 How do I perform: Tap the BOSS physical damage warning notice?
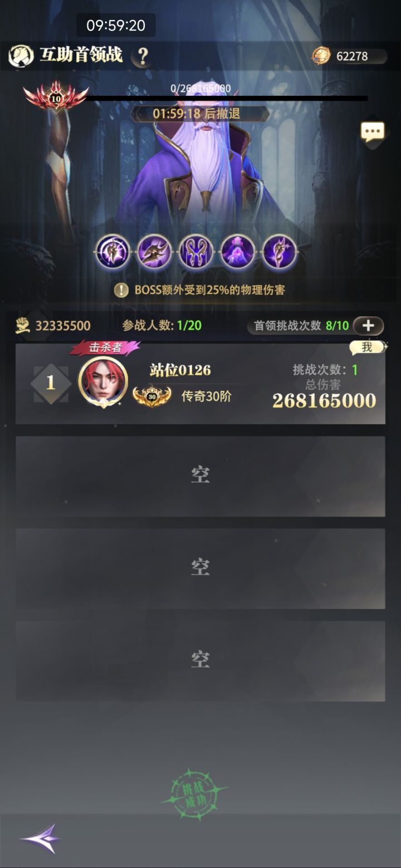200,290
